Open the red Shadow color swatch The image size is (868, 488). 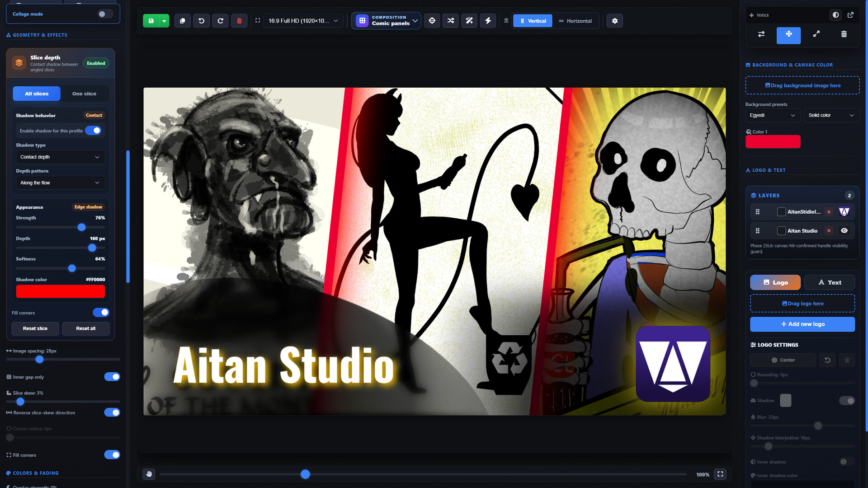[x=61, y=291]
